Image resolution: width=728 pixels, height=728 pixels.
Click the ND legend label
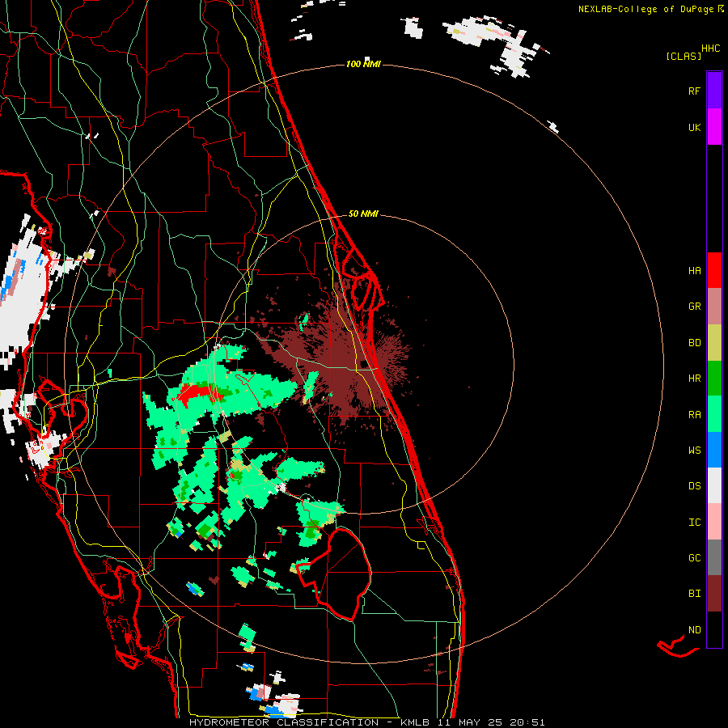coord(694,630)
